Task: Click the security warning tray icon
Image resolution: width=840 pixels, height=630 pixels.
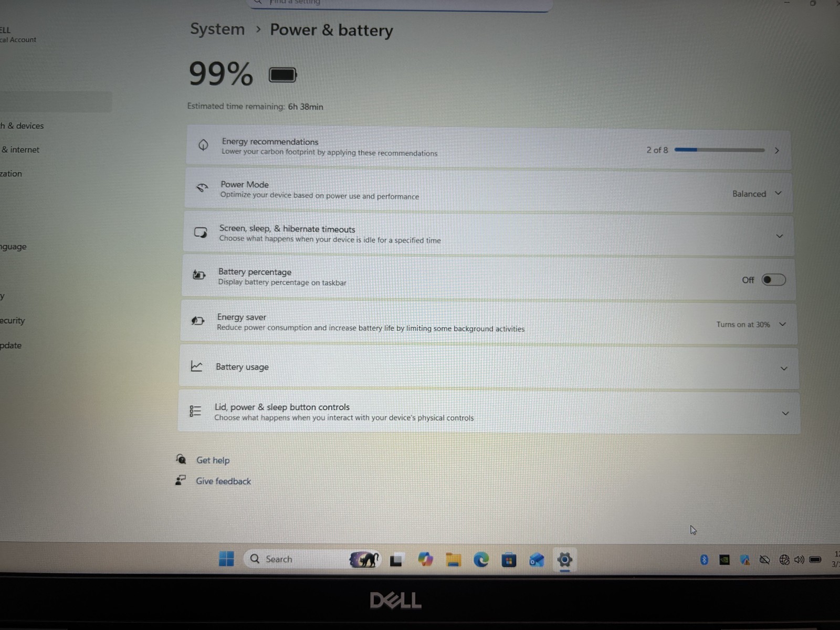Action: [744, 560]
